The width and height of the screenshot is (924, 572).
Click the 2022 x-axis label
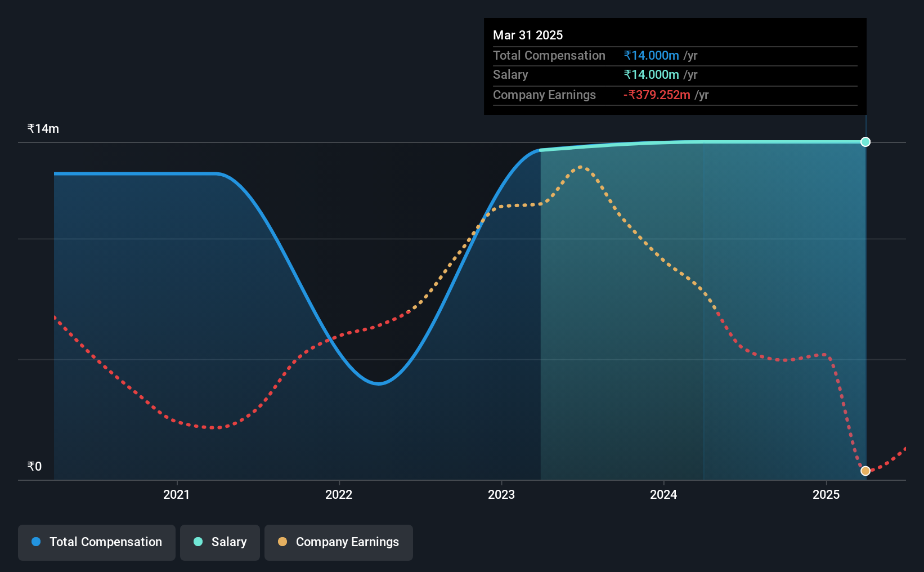pyautogui.click(x=339, y=494)
